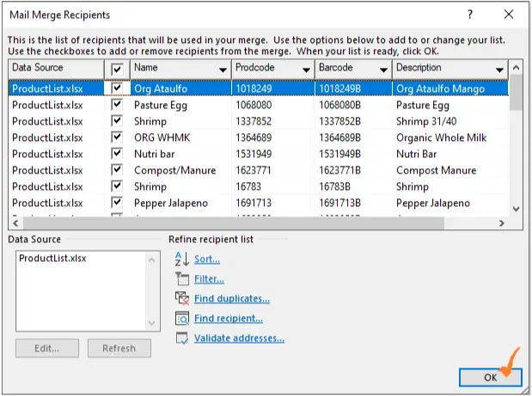The height and width of the screenshot is (396, 532).
Task: Open the Find duplicates... link
Action: [x=232, y=299]
